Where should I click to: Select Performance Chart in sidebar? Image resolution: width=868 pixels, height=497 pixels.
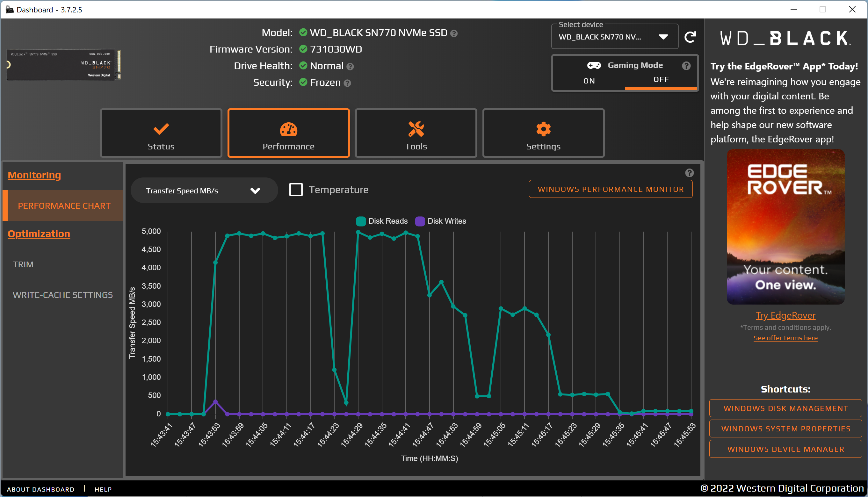[63, 206]
